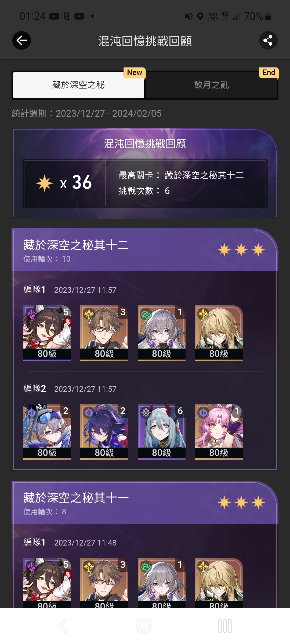Open glasses-wearing character in stage 十二 Team 1
The image size is (290, 644).
click(x=104, y=333)
